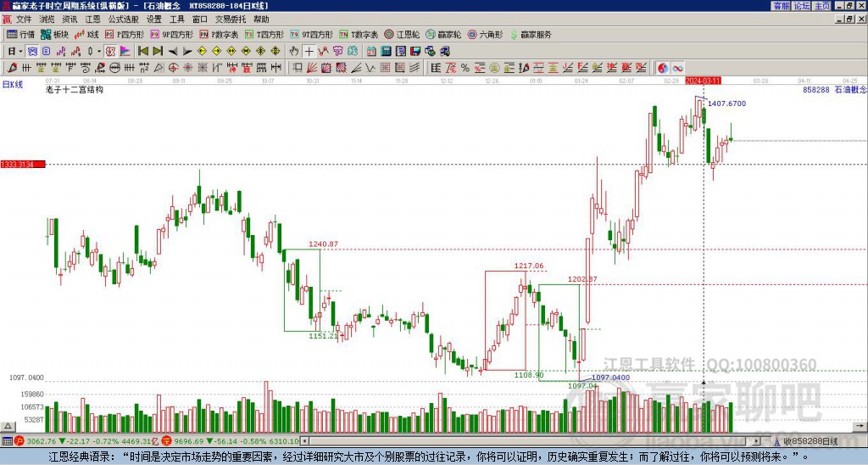Screen dimensions: 868x465
Task: Click the black right arrow step icon
Action: pos(187,52)
